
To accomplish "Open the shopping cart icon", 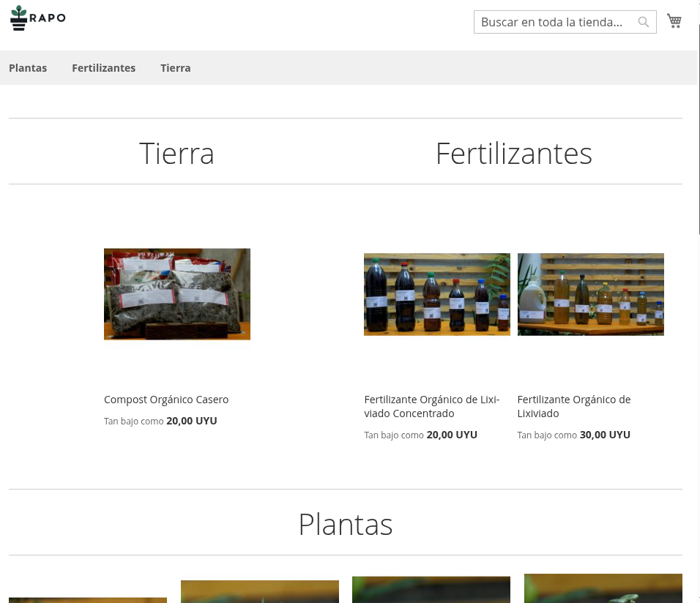I will pos(674,21).
